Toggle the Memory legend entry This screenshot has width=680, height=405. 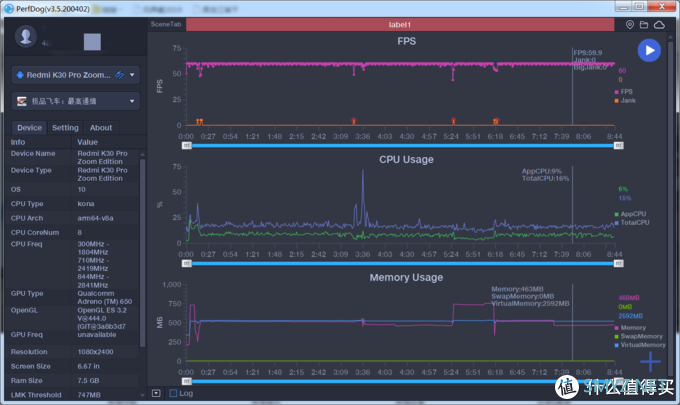pos(630,328)
